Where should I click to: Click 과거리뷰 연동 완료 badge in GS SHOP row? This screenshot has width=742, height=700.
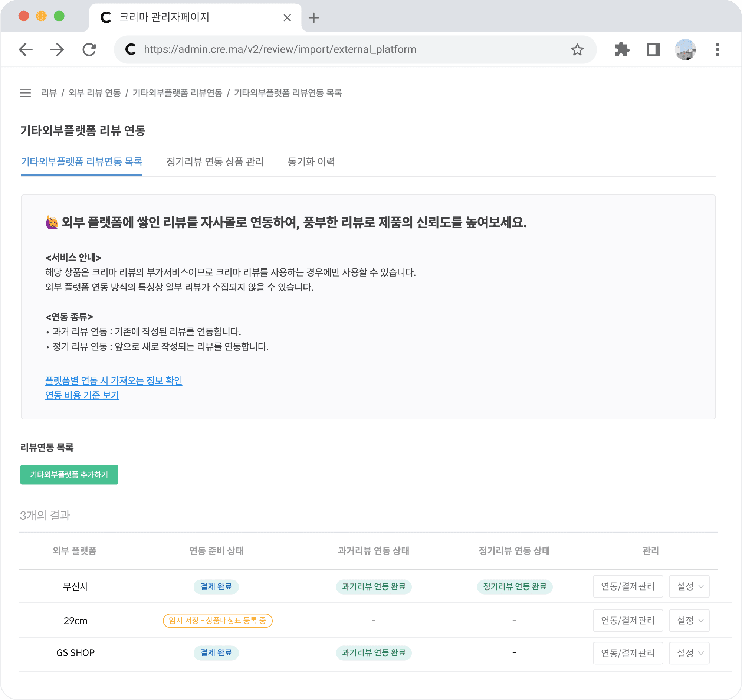tap(374, 653)
